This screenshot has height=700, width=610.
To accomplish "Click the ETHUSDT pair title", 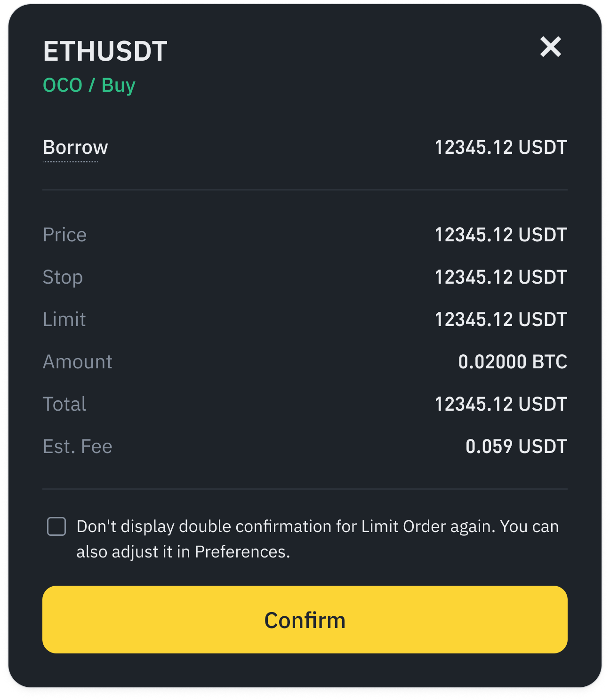I will [x=105, y=51].
